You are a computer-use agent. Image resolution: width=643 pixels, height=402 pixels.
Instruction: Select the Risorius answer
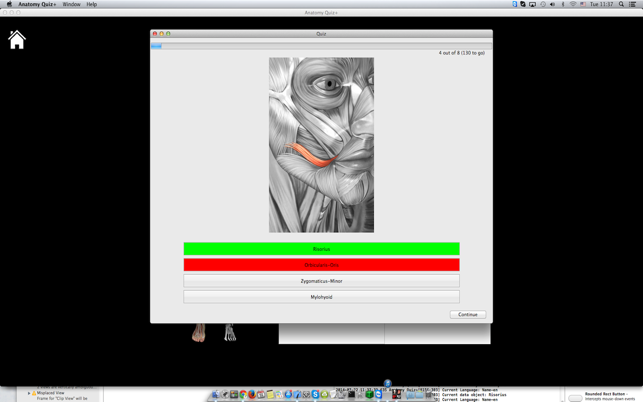coord(322,249)
